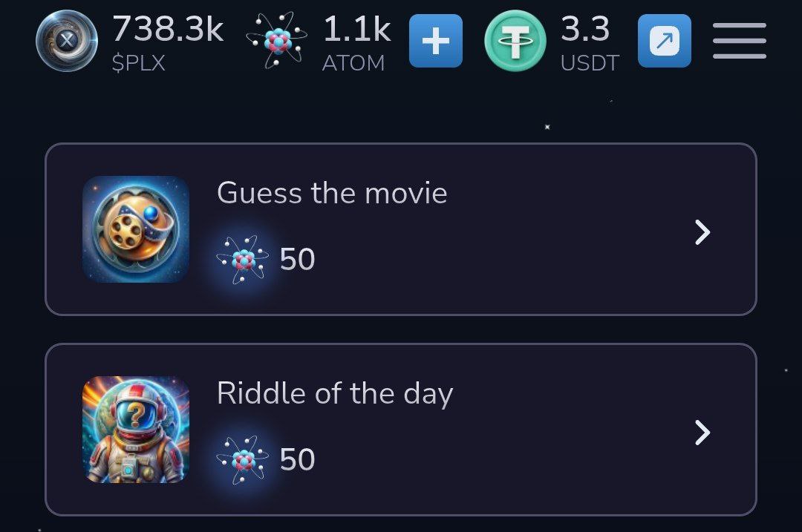Tap the 738.3k $PLX balance

point(168,29)
